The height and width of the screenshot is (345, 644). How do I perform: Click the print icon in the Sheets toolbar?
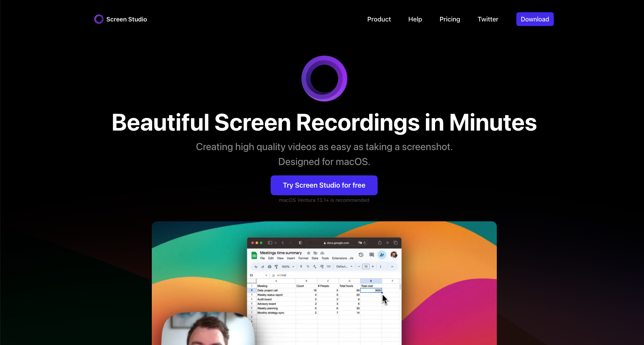point(269,267)
